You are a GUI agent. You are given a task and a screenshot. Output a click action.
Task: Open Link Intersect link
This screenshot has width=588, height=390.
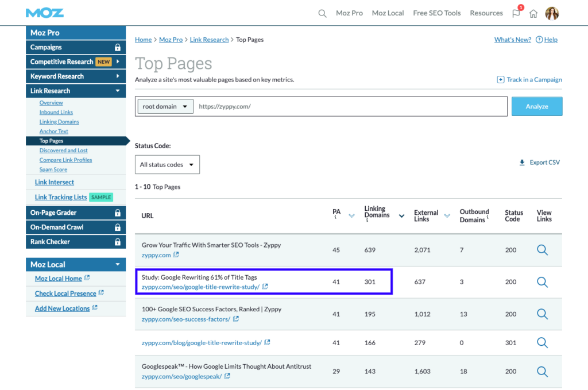point(55,182)
